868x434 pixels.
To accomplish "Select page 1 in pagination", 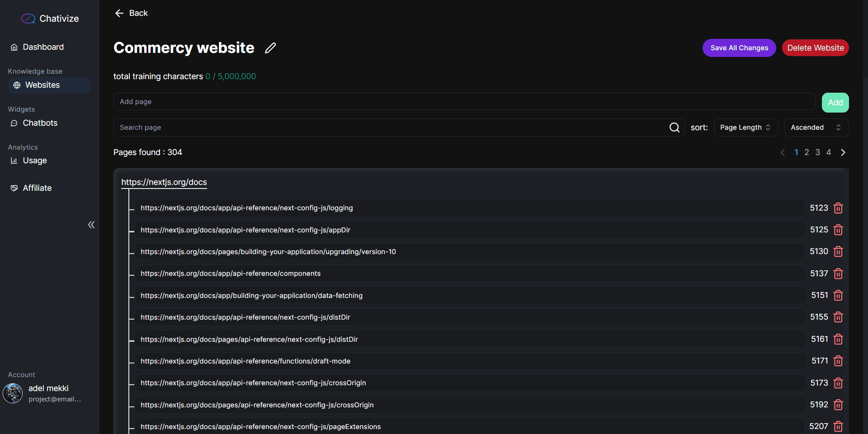I will click(796, 152).
